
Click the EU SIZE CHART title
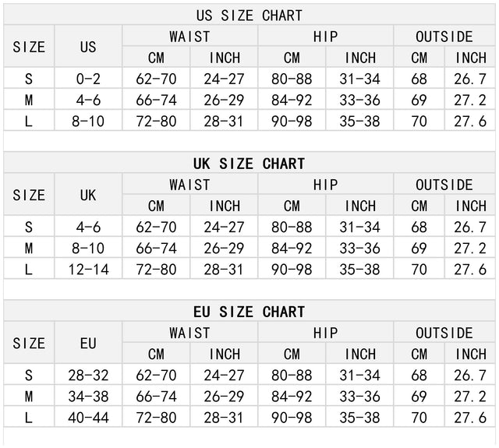point(249,312)
